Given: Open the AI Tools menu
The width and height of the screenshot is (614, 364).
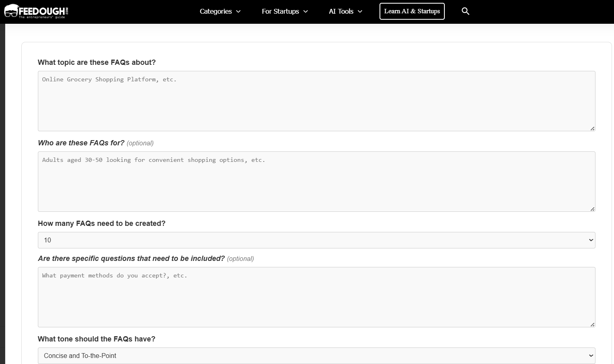Looking at the screenshot, I should (x=345, y=11).
